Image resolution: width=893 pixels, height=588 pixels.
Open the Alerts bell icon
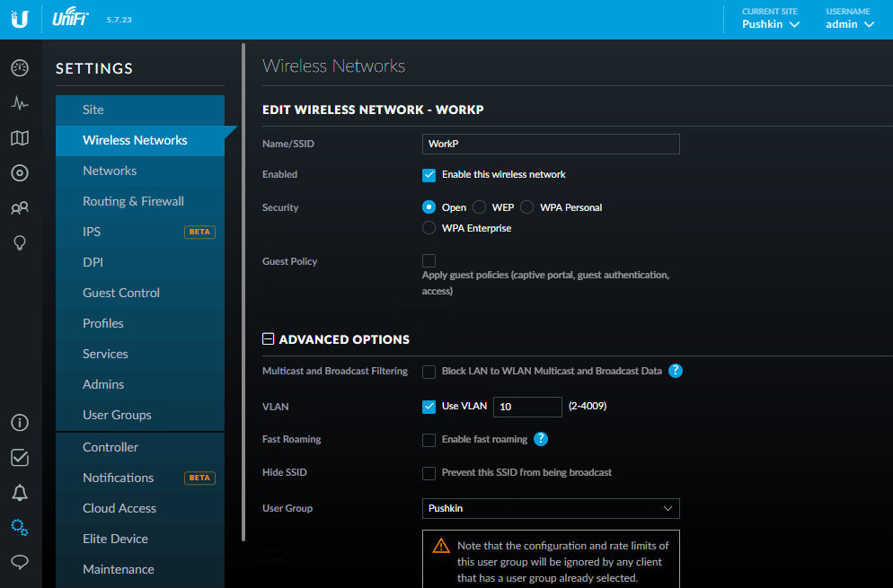tap(20, 492)
